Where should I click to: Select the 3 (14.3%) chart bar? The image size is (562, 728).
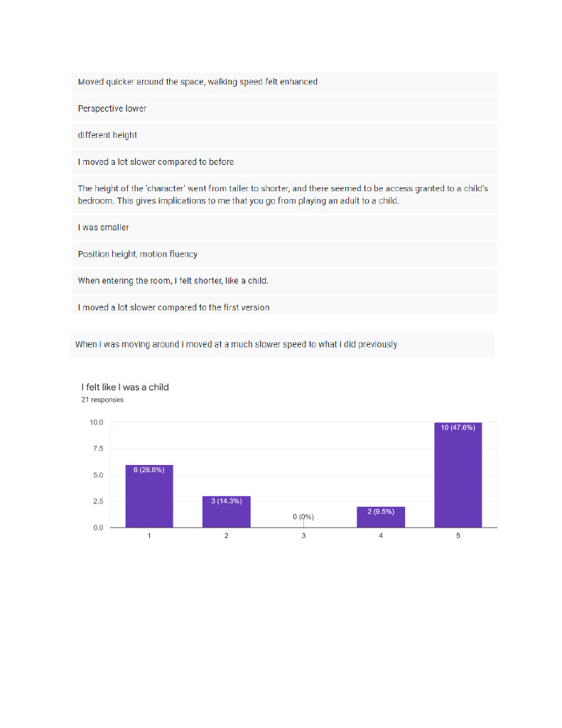tap(226, 512)
